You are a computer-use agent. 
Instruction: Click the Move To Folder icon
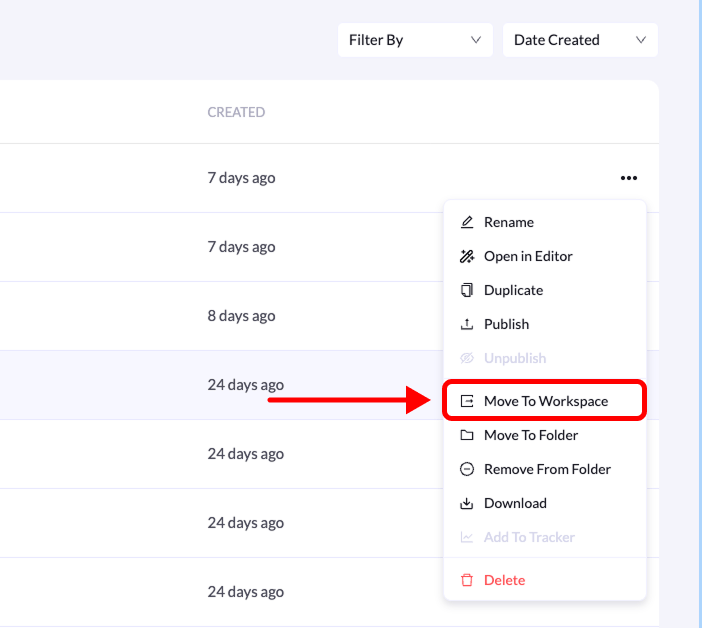click(467, 435)
